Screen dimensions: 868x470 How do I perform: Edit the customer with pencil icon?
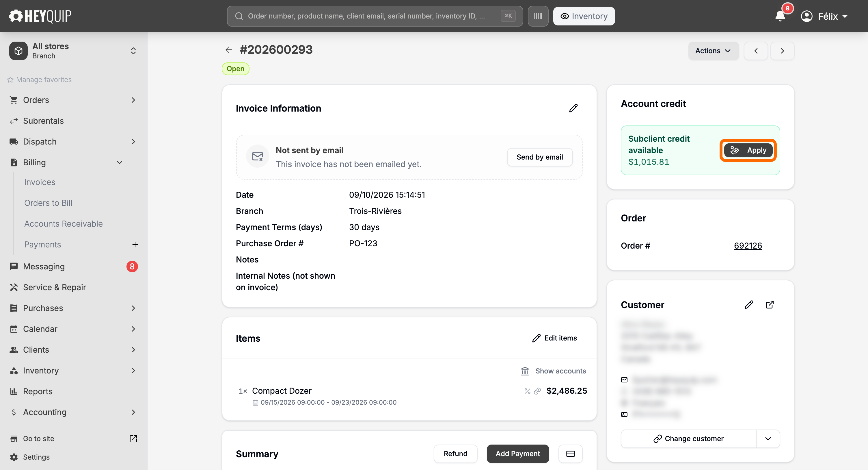[x=749, y=305]
